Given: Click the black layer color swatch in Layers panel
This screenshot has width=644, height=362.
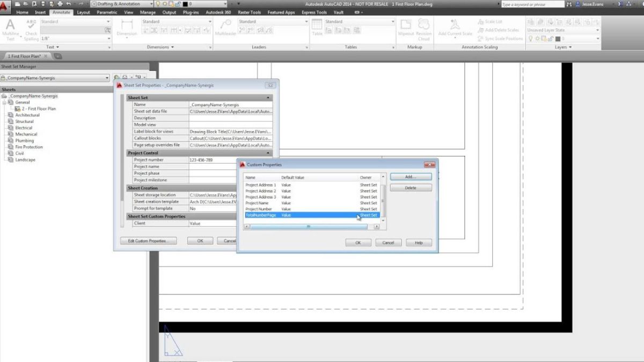Looking at the screenshot, I should click(x=557, y=39).
